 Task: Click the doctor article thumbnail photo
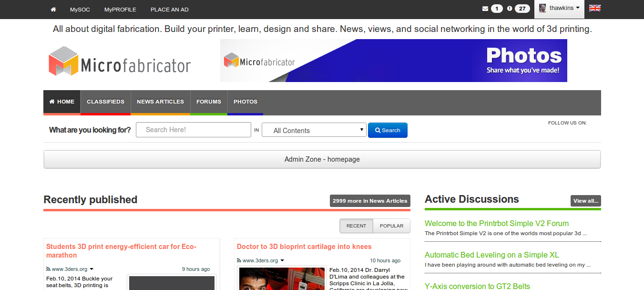pos(282,279)
